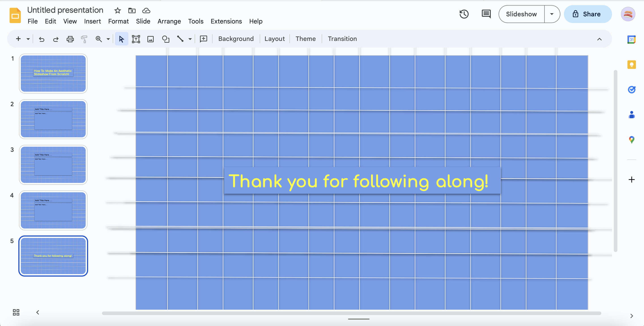Screen dimensions: 644x326
Task: Open Google Calendar in the side panel
Action: [631, 40]
